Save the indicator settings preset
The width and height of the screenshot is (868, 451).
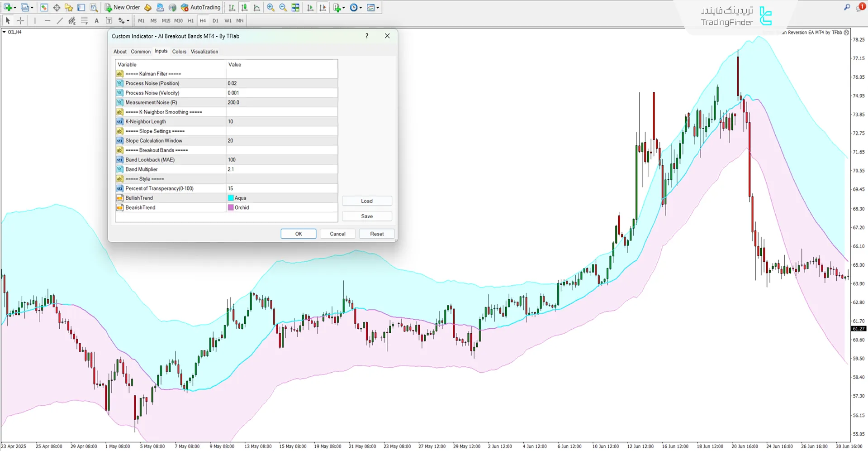367,216
